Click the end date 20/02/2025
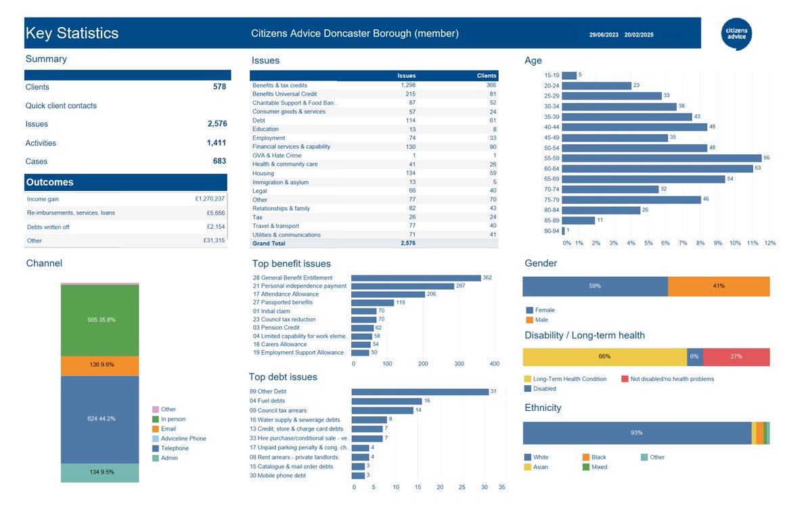The height and width of the screenshot is (511, 812). coord(639,35)
